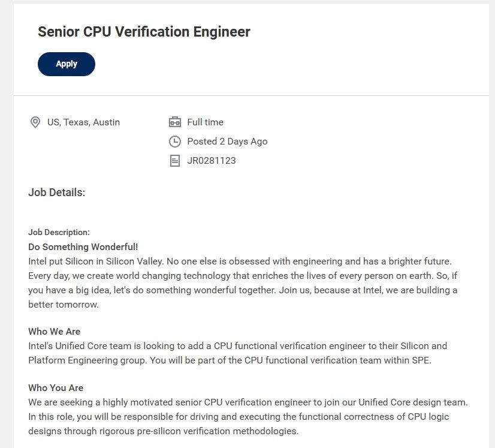Click the Who You Are heading
Screen dimensions: 495x448
click(56, 388)
